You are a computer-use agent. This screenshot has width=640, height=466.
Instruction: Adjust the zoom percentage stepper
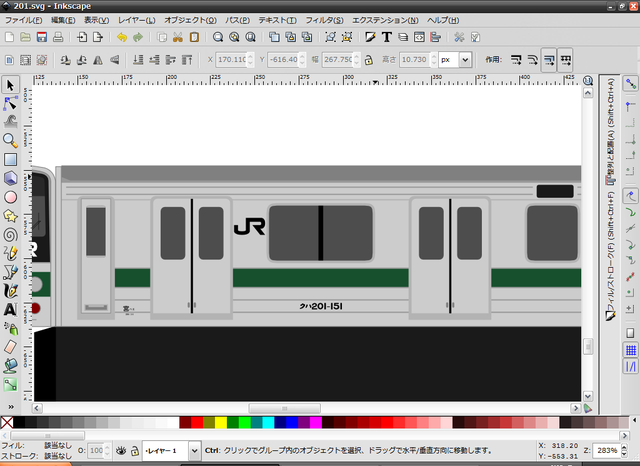[x=624, y=450]
